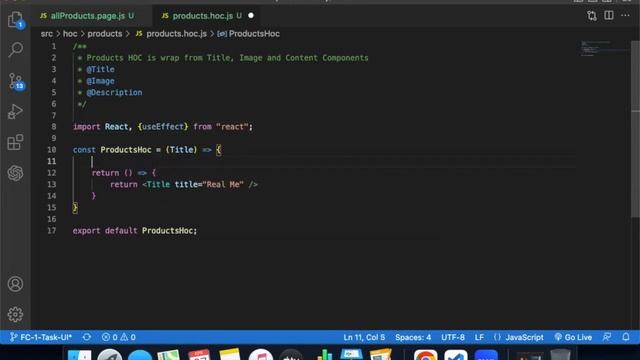The image size is (640, 360).
Task: Open the ChatGPT extension icon
Action: (x=16, y=173)
